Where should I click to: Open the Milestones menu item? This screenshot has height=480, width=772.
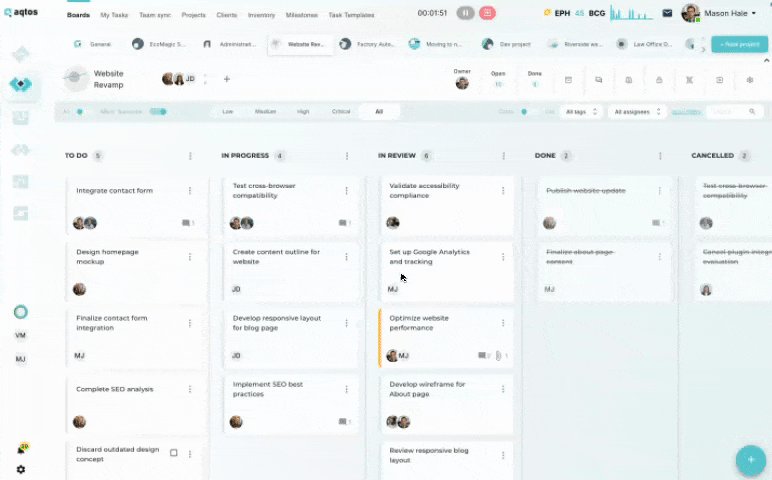pos(302,15)
